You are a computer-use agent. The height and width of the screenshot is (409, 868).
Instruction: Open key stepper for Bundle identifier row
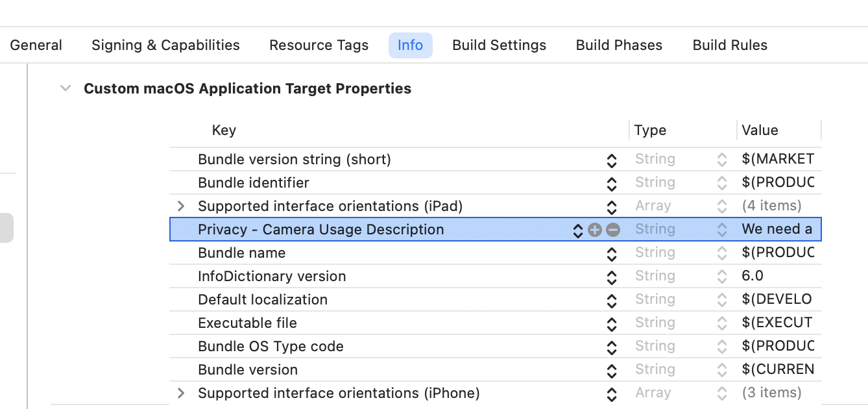click(x=611, y=184)
